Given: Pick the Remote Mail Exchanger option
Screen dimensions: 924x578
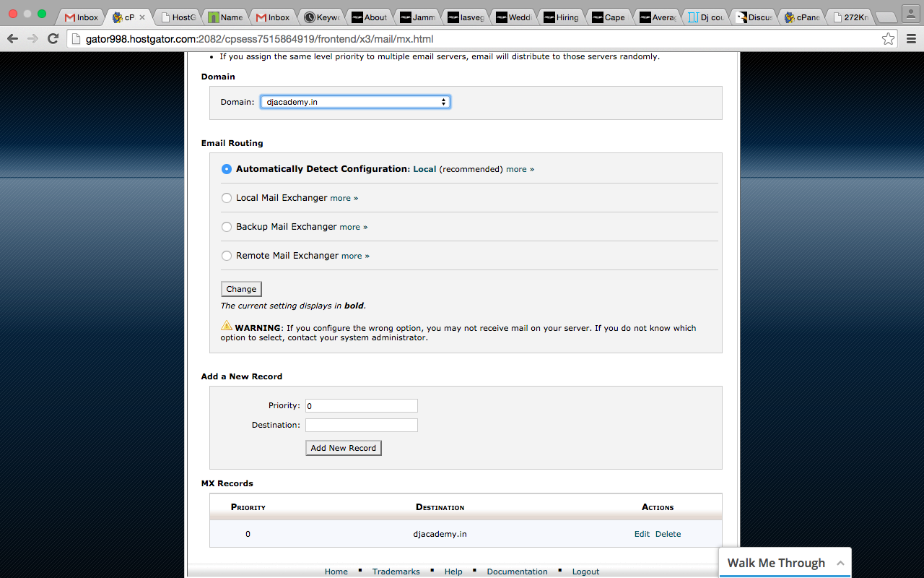Looking at the screenshot, I should click(x=227, y=256).
